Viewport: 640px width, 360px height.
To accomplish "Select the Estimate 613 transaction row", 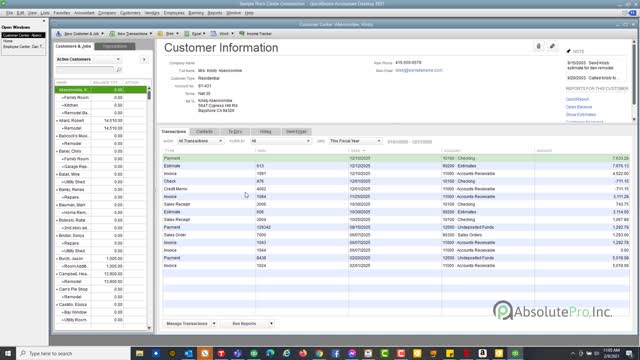I will tap(396, 166).
